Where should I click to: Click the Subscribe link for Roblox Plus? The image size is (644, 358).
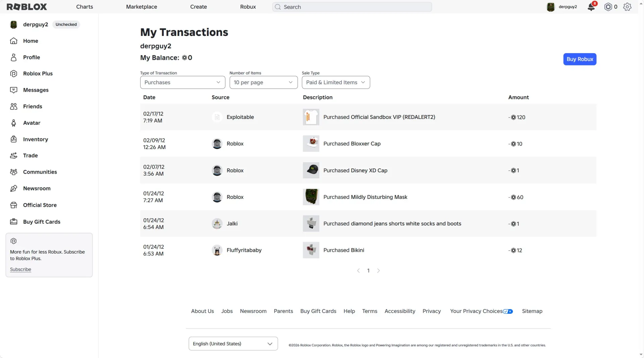pos(20,269)
